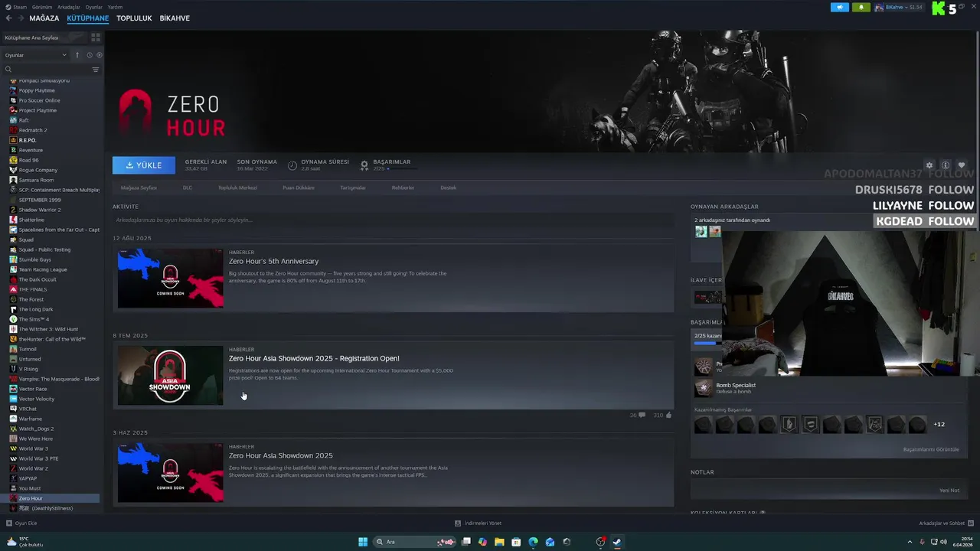Open Microsoft Store from the taskbar
Screen dimensions: 980x551
(516, 542)
